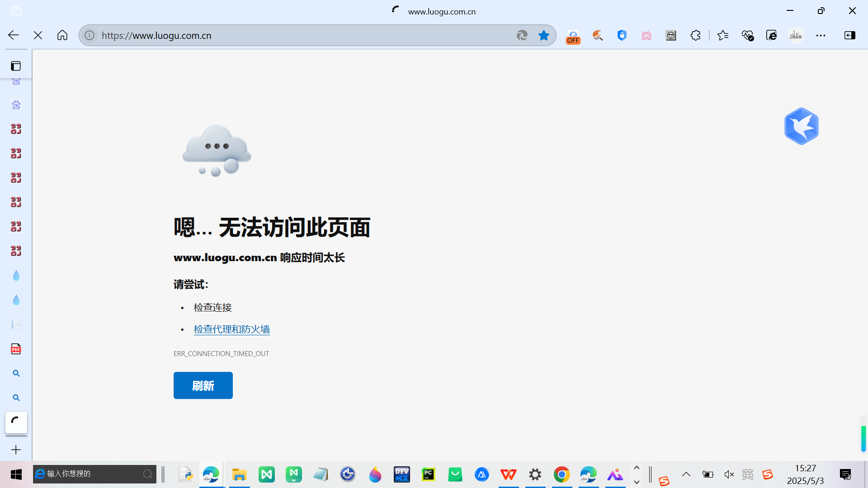The image size is (868, 488).
Task: Open the blue shield lock extension
Action: tap(622, 35)
